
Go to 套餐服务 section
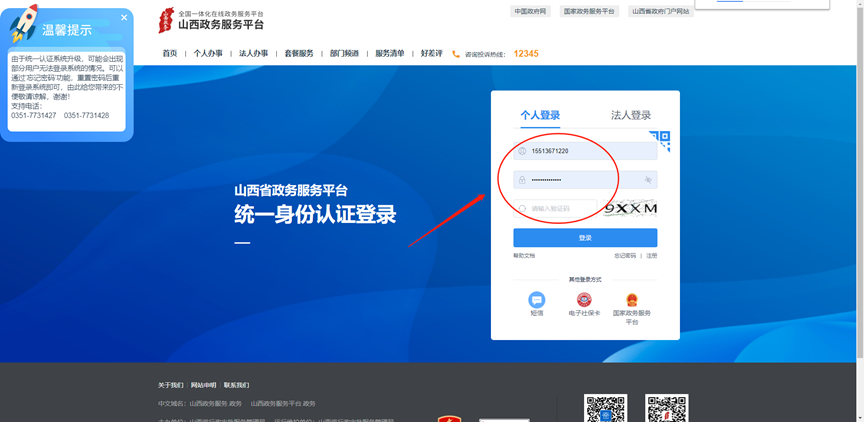tap(299, 53)
